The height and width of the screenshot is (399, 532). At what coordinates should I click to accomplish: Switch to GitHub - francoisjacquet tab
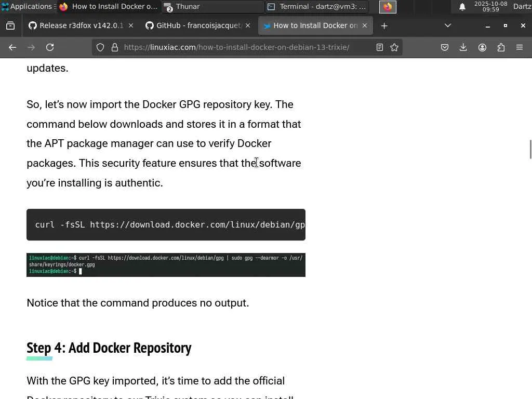coord(198,26)
